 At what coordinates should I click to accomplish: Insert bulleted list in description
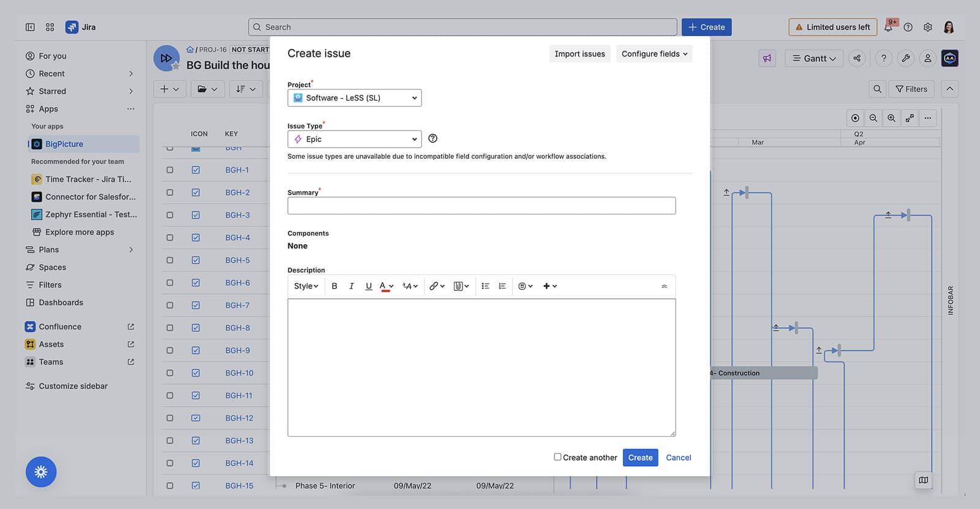pyautogui.click(x=486, y=286)
